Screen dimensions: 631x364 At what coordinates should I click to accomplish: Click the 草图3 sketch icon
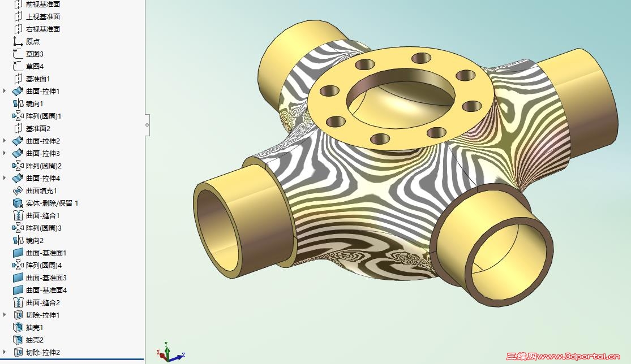18,54
